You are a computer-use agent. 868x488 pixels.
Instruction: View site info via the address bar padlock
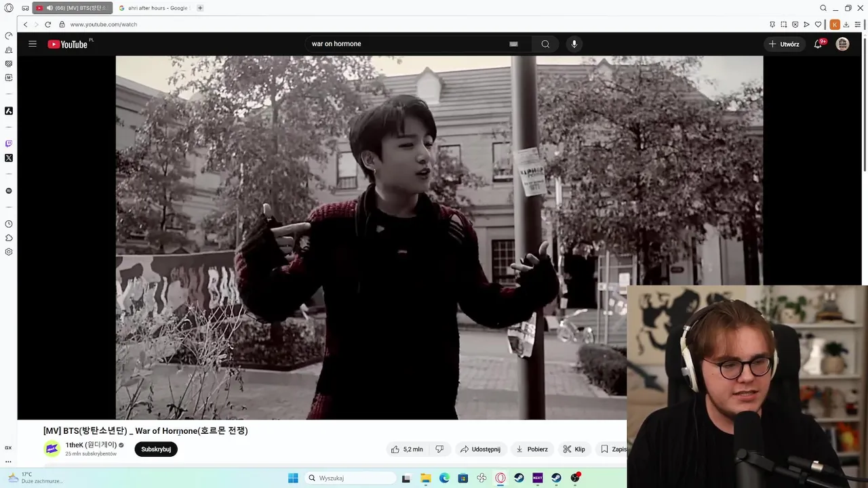[62, 24]
